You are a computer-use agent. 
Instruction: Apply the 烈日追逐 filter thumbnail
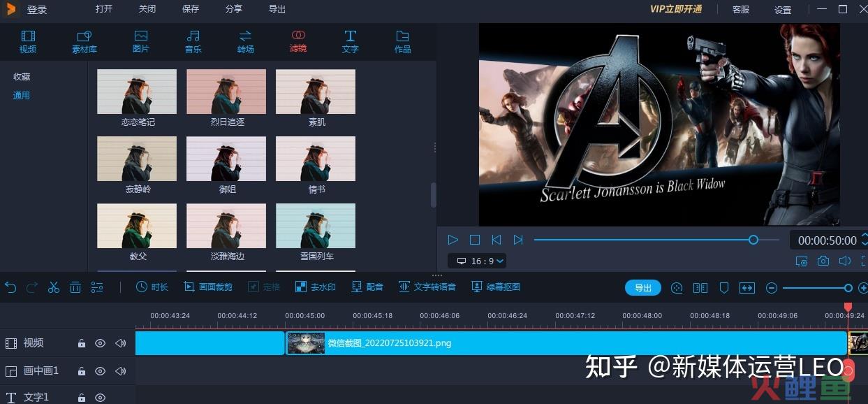click(226, 92)
